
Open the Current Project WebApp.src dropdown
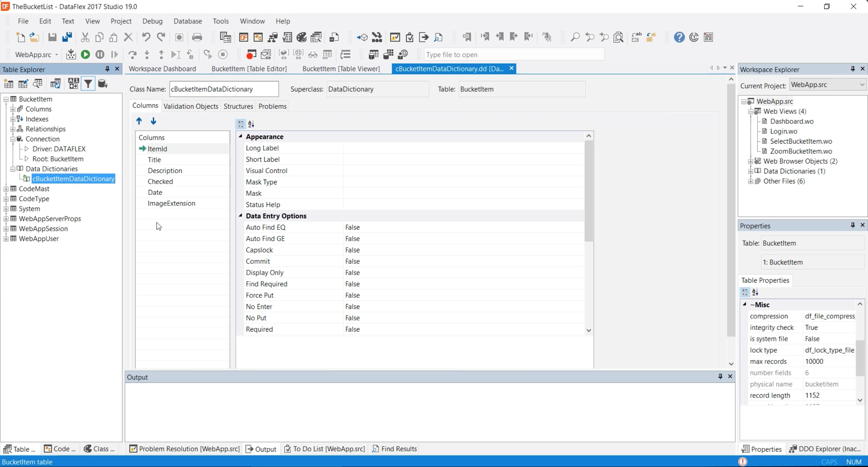pyautogui.click(x=862, y=85)
